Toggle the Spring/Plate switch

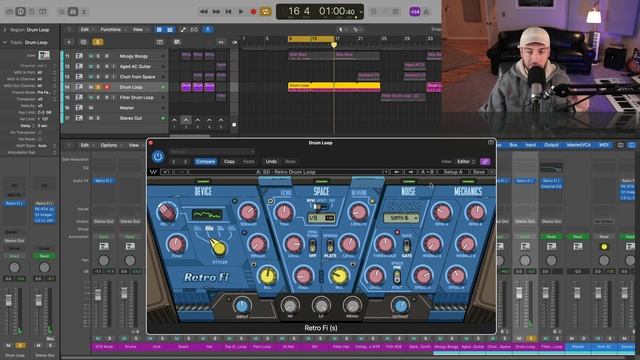click(x=330, y=246)
